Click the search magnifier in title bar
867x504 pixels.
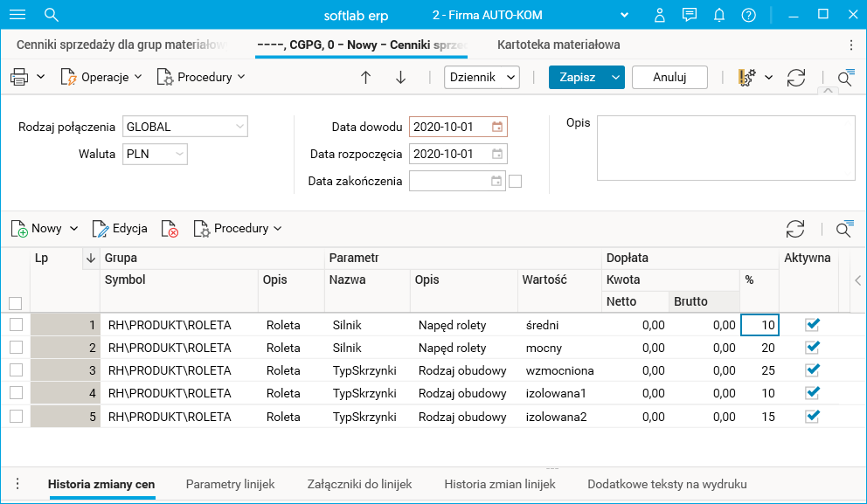pyautogui.click(x=52, y=15)
